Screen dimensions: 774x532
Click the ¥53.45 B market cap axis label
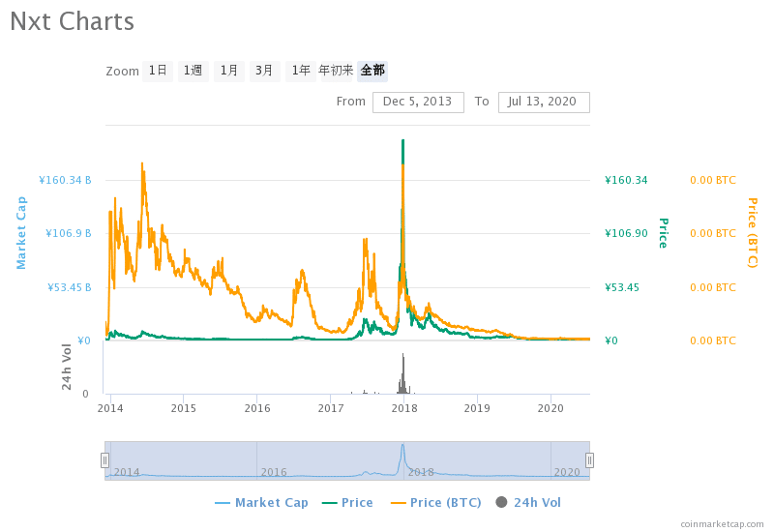click(x=70, y=287)
